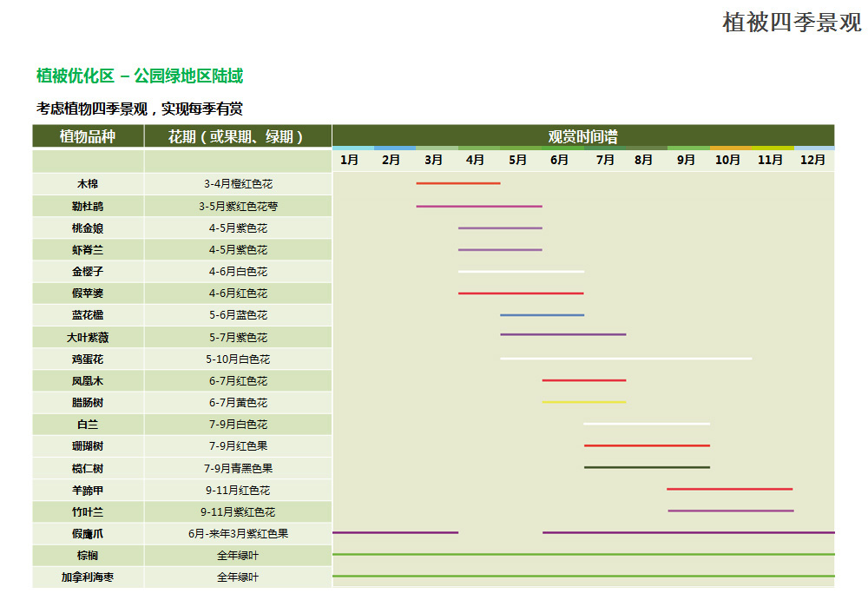Image resolution: width=868 pixels, height=600 pixels.
Task: Click the green year-round bar for 棕榈
Action: pyautogui.click(x=583, y=555)
